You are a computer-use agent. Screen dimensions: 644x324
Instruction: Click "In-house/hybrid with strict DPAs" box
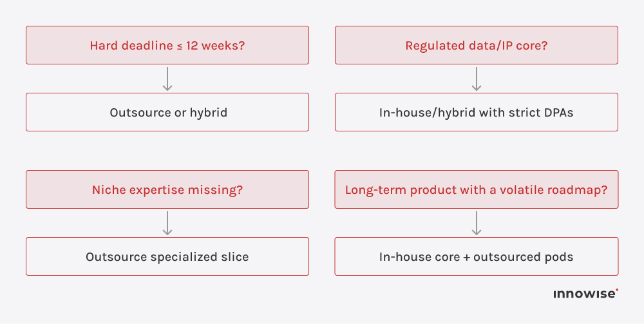477,113
